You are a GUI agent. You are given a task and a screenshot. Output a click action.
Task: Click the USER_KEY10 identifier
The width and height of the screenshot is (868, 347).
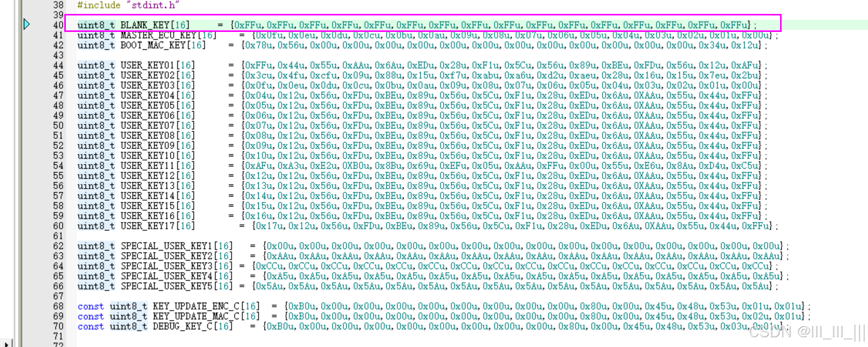coord(148,155)
